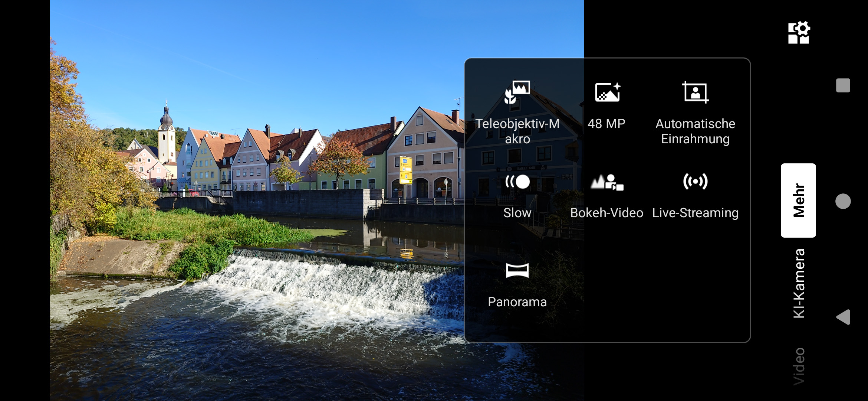The height and width of the screenshot is (401, 868).
Task: Tap the Teleobjektiv-Makro text label
Action: [x=517, y=131]
